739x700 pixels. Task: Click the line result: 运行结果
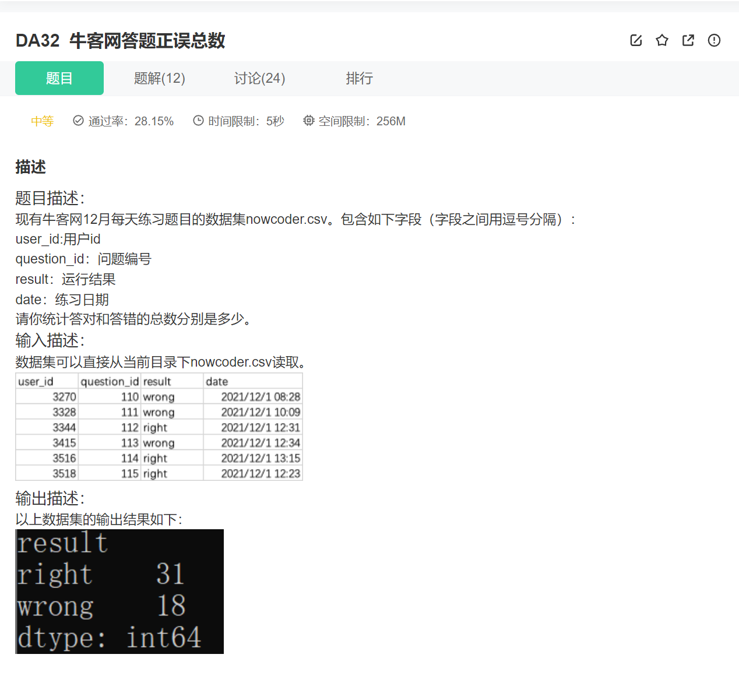click(65, 279)
